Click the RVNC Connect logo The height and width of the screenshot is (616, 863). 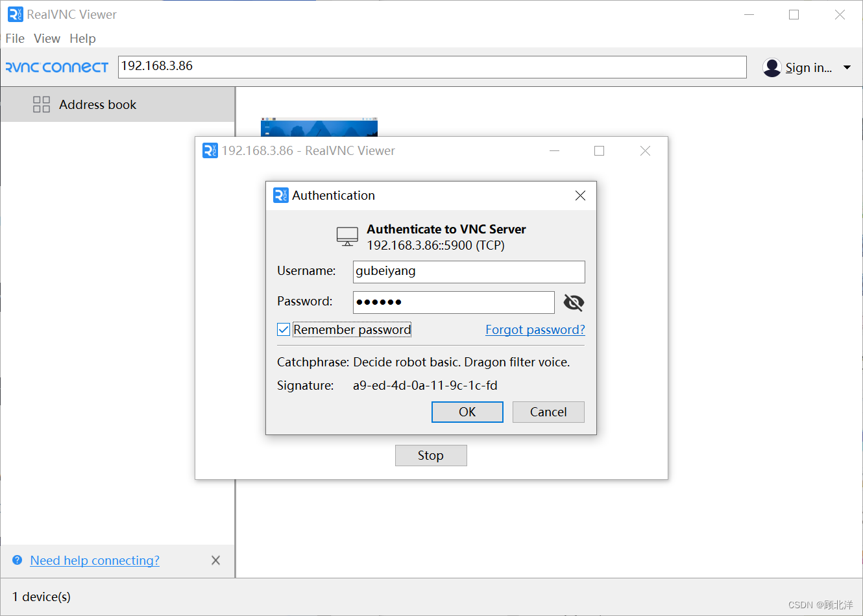click(57, 67)
